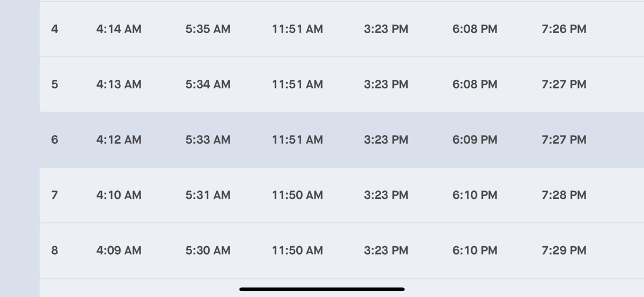
Task: Select the day 5 row number
Action: pos(54,84)
